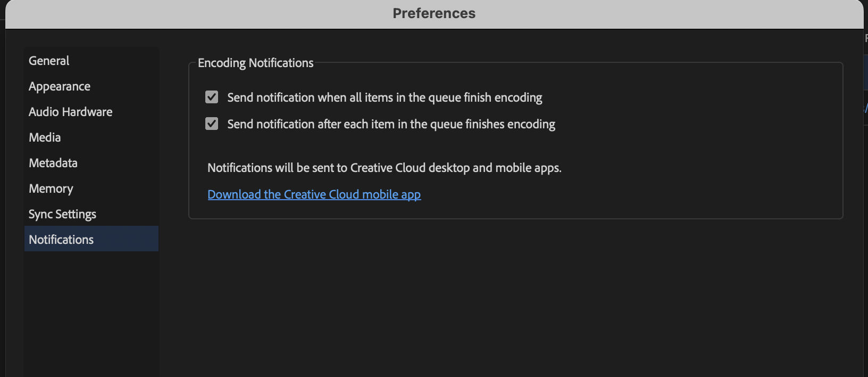
Task: Click the notifications info text about Creative Cloud apps
Action: (384, 167)
